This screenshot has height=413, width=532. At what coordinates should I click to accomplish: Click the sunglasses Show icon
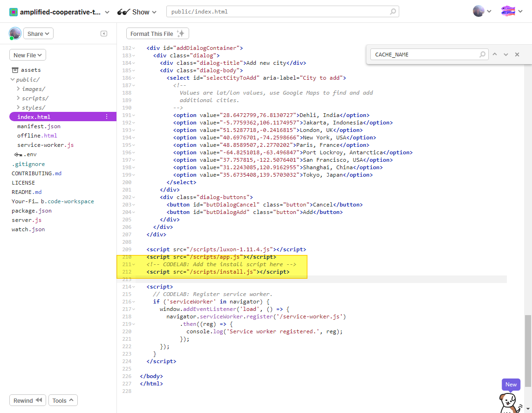(x=123, y=12)
